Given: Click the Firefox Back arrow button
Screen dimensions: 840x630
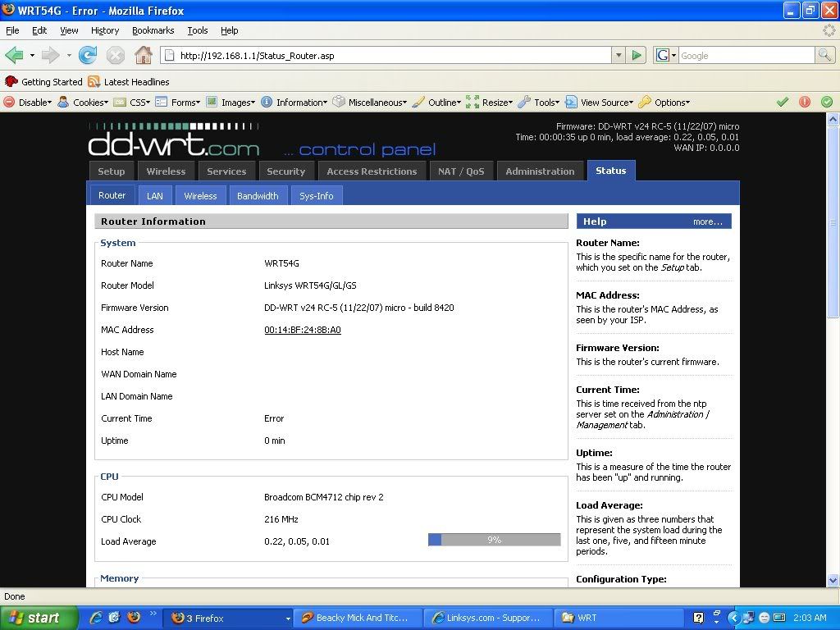Looking at the screenshot, I should click(14, 55).
